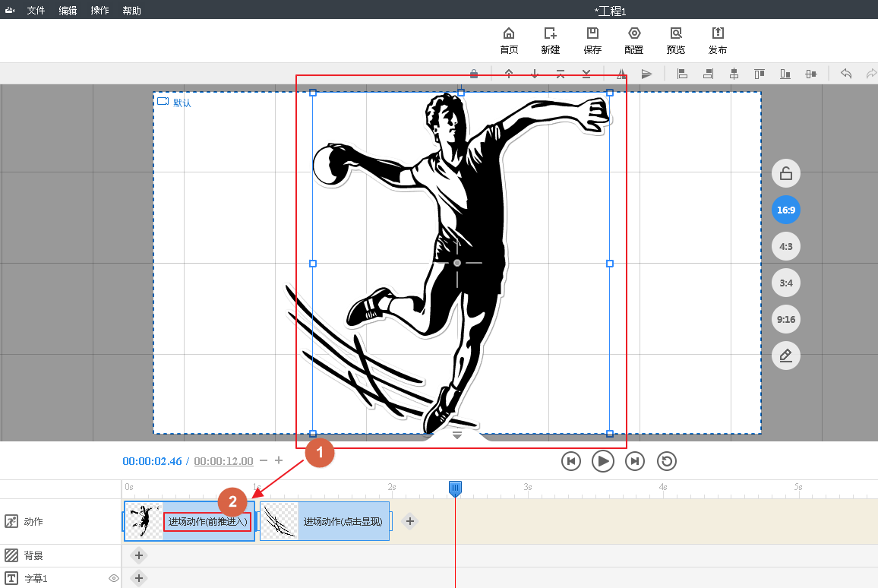Toggle the canvas unlock button
Viewport: 878px width, 588px height.
point(786,173)
